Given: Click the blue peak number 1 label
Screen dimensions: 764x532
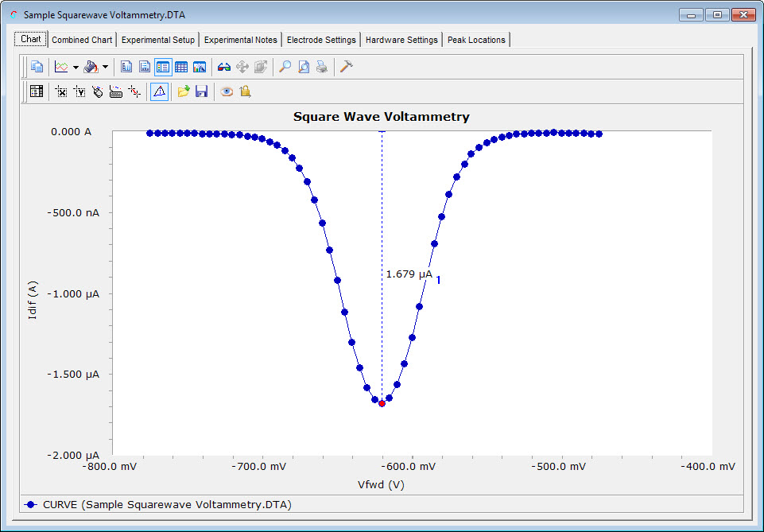Looking at the screenshot, I should pyautogui.click(x=439, y=280).
